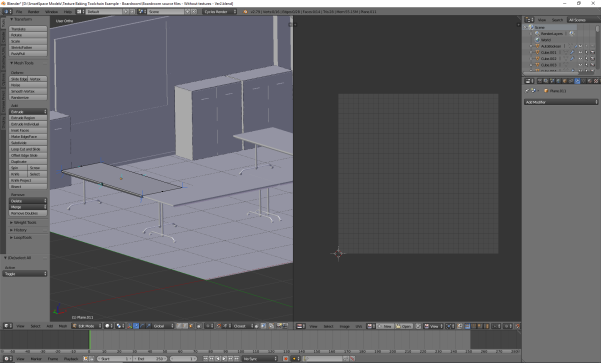Click the World globe icon in outliner
601x363 pixels.
537,39
